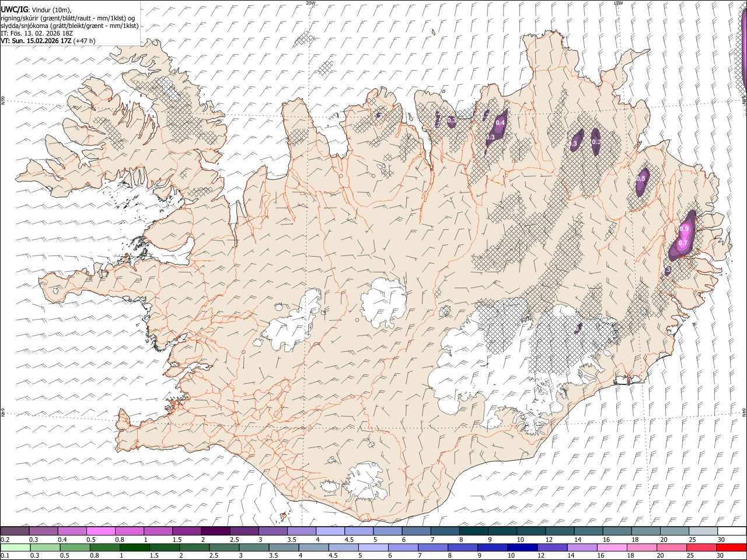Click the grey-green 3–3.5 swatch in lower legend
This screenshot has width=747, height=560.
pos(254,547)
